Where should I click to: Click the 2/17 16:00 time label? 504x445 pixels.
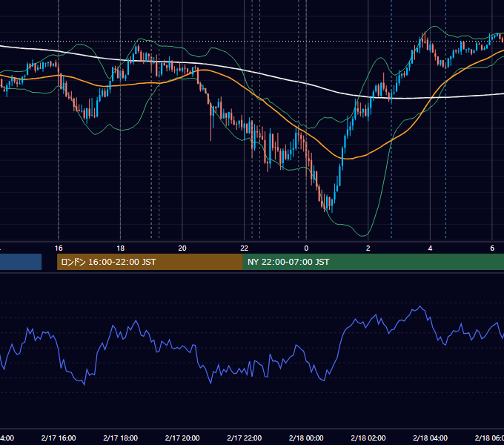point(59,438)
